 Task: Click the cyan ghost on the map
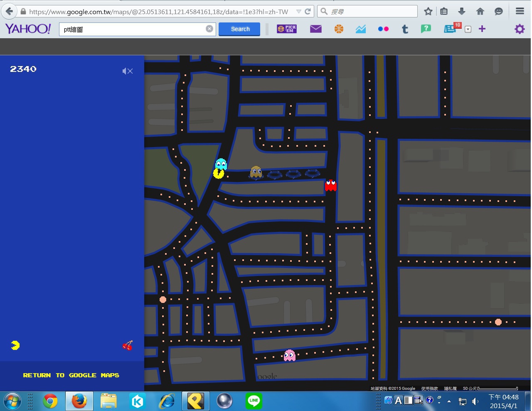pos(221,163)
